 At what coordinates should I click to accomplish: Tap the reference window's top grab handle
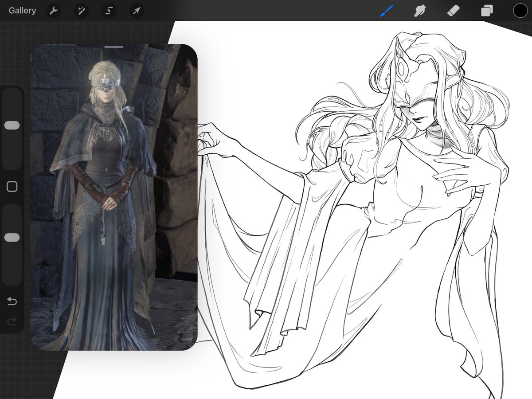click(114, 47)
